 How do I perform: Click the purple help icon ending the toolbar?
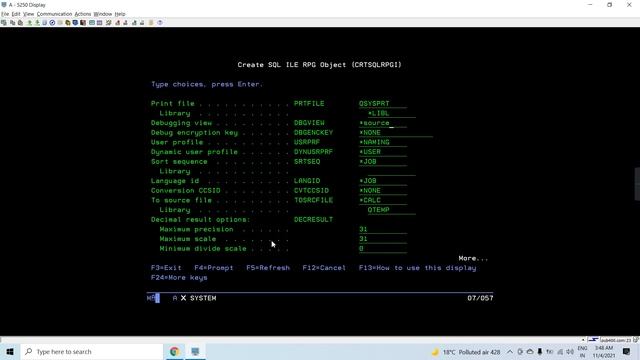tap(160, 23)
